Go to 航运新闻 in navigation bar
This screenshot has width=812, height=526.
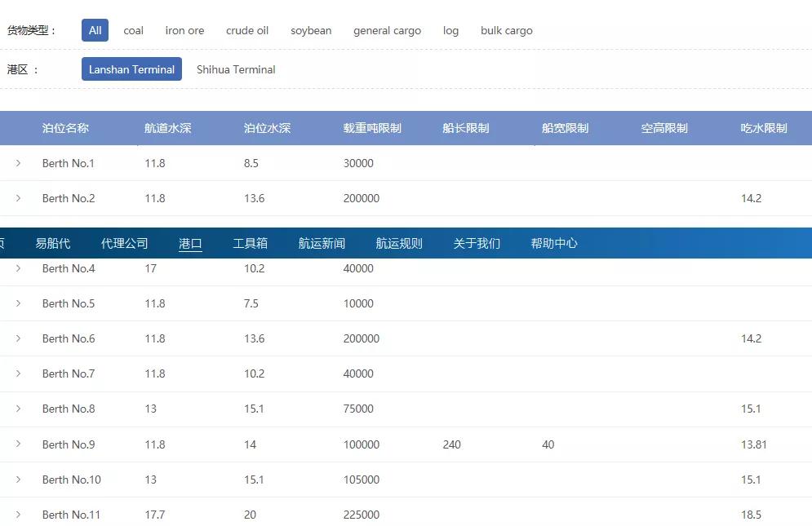(322, 243)
